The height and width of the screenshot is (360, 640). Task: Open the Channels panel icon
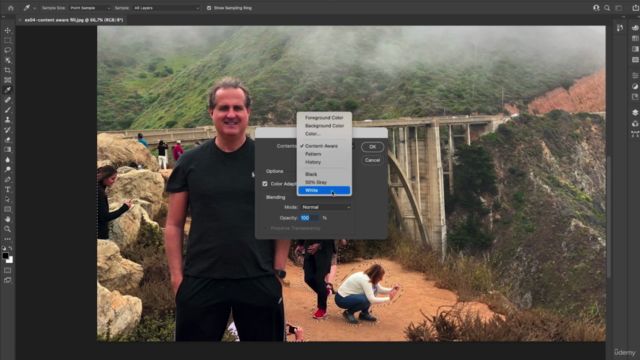(635, 123)
